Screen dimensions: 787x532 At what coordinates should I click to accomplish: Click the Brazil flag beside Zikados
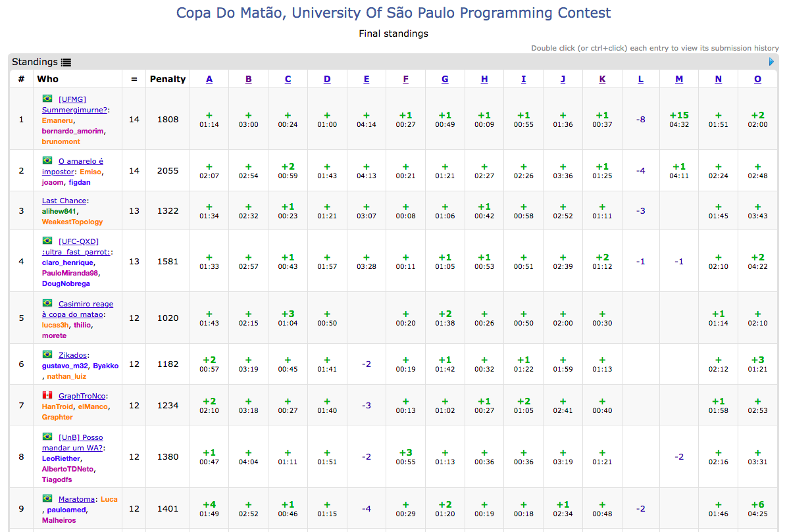47,354
